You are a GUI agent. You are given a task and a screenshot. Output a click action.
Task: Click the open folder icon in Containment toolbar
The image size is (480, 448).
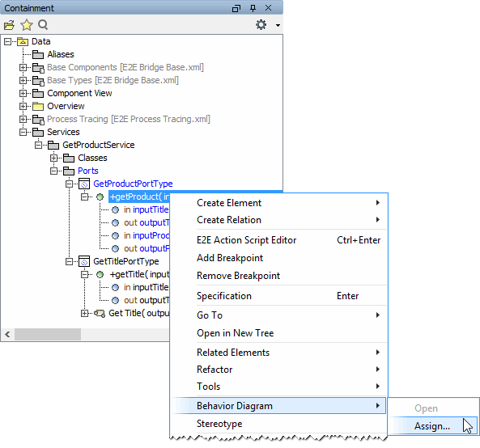[x=9, y=25]
